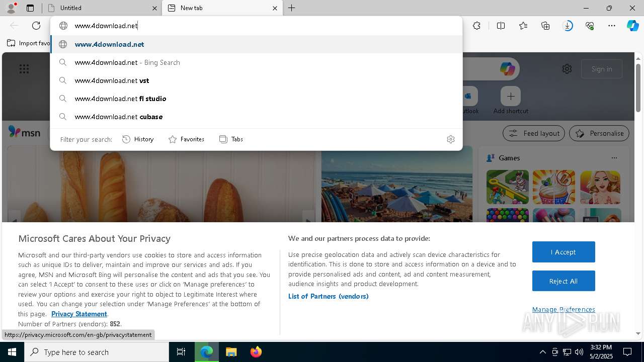Open Browser essentials heart icon
The image size is (644, 362).
590,26
